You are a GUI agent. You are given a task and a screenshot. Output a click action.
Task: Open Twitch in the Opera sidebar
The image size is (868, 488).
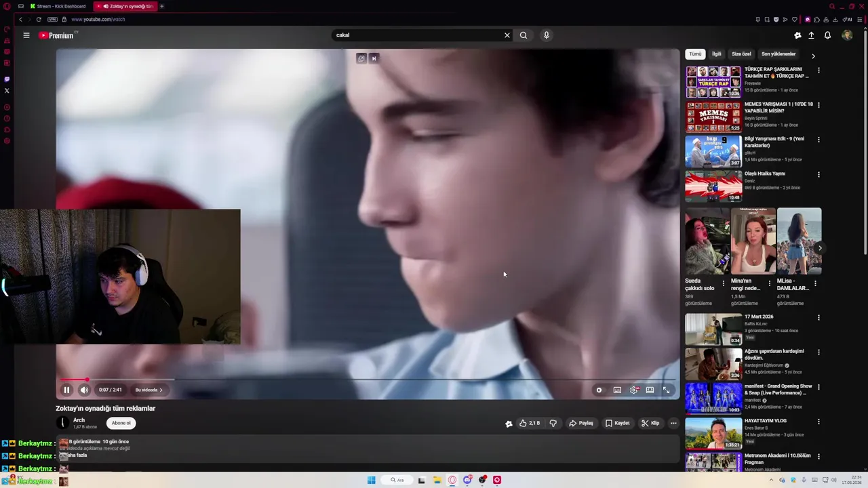click(x=7, y=79)
